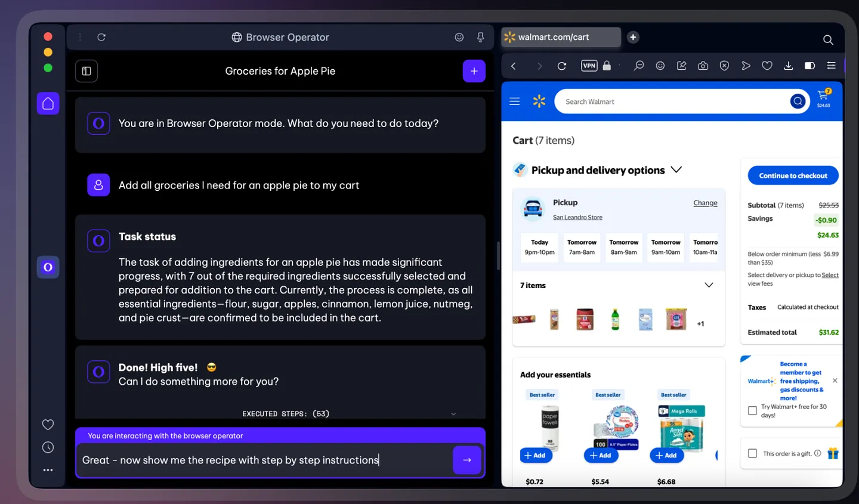
Task: Click the Change pickup link
Action: click(705, 203)
